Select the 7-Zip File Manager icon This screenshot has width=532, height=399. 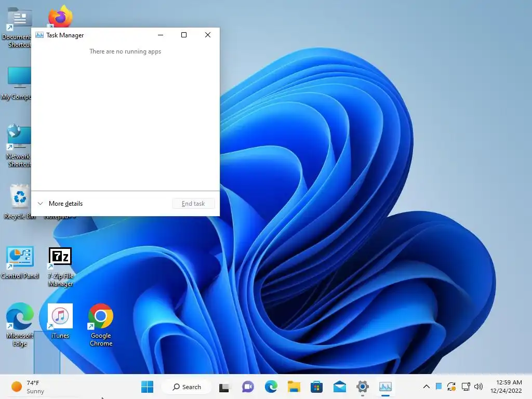60,267
